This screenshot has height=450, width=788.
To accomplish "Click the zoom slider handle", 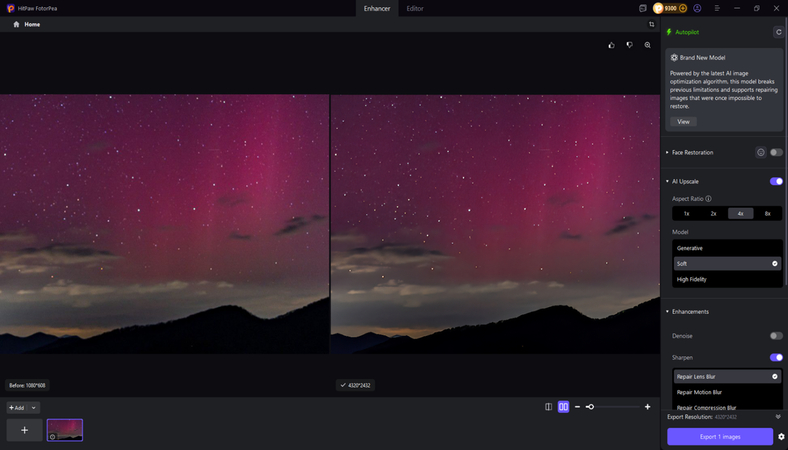I will [x=590, y=407].
